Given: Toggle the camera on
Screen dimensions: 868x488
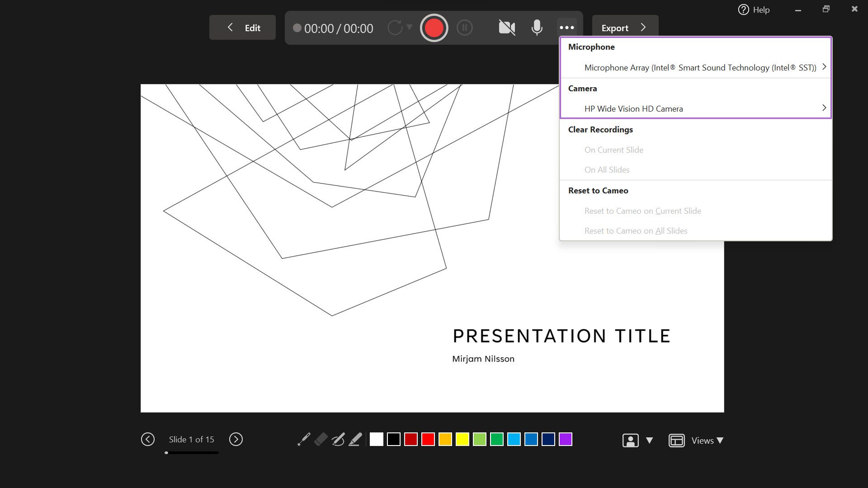Looking at the screenshot, I should (x=507, y=28).
